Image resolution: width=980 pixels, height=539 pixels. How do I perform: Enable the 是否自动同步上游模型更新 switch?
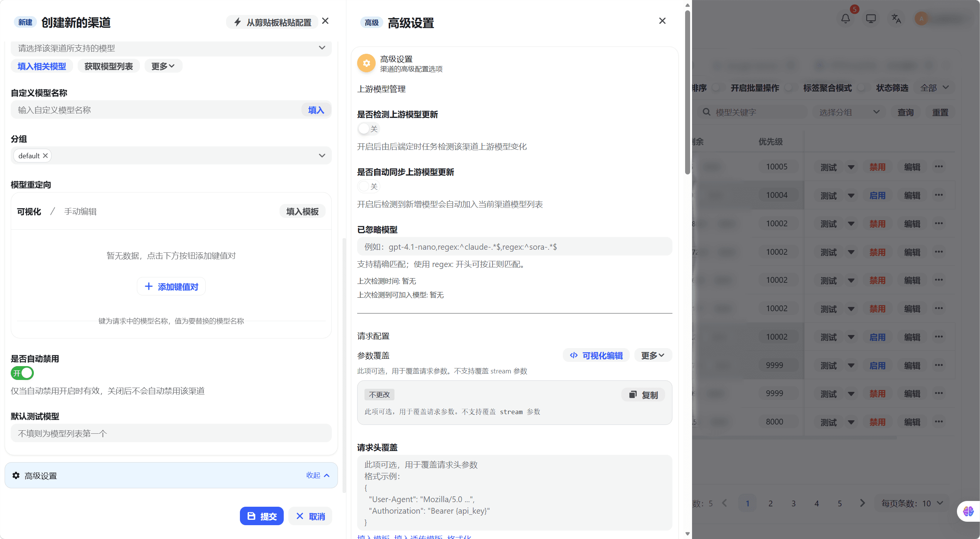click(368, 186)
